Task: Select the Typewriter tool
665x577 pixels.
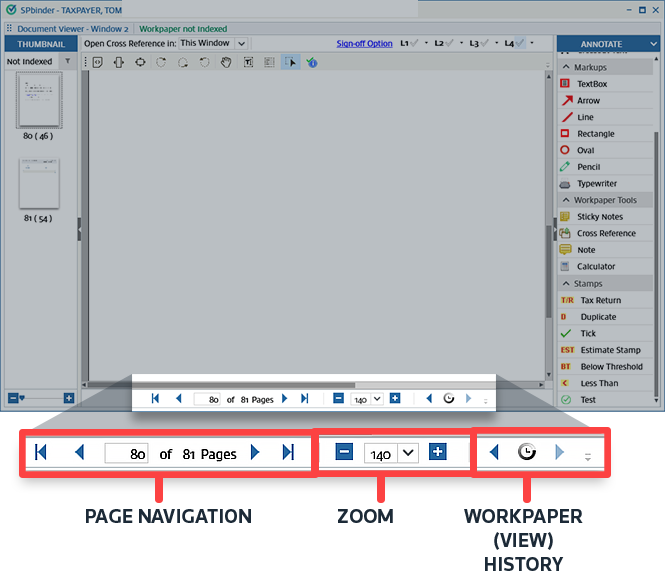Action: (606, 183)
